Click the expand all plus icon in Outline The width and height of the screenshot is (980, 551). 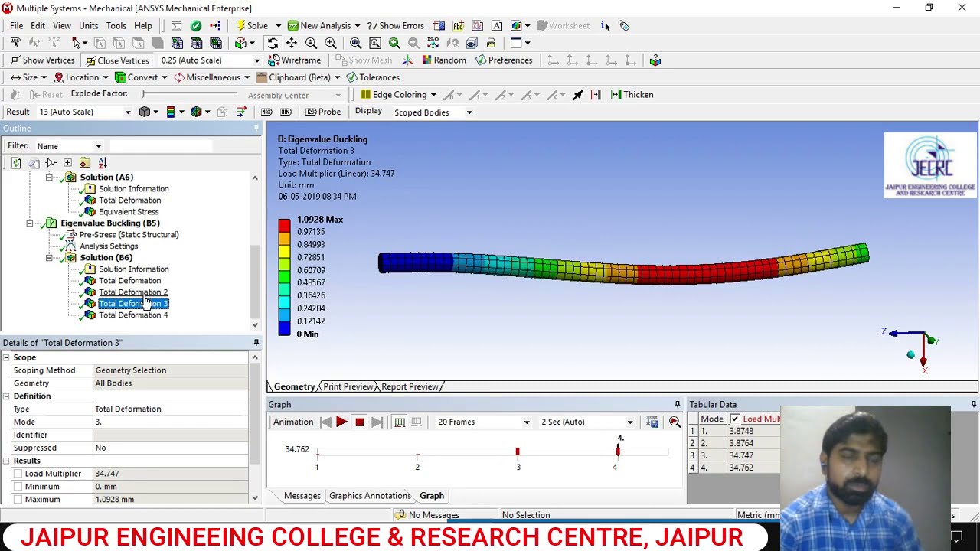coord(67,162)
